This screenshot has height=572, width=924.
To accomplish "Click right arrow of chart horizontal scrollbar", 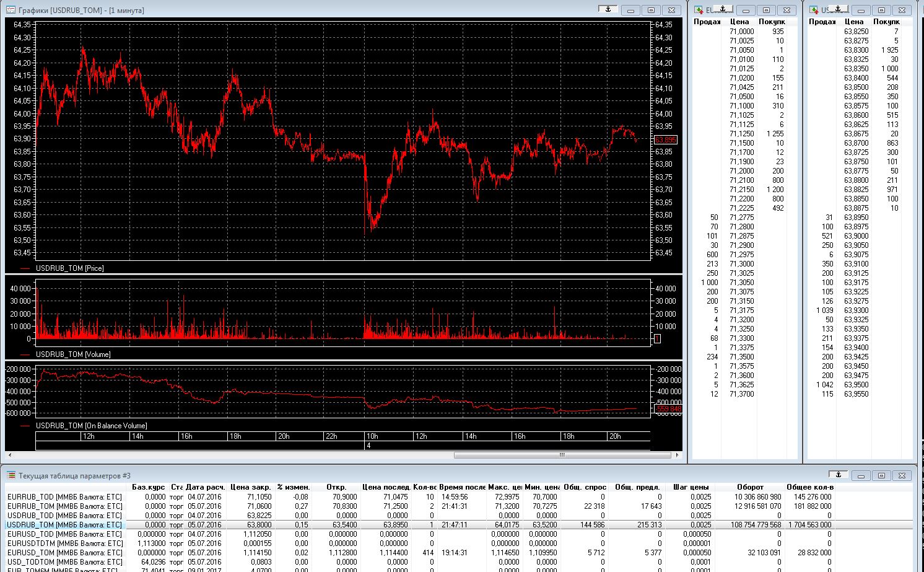I will [677, 455].
